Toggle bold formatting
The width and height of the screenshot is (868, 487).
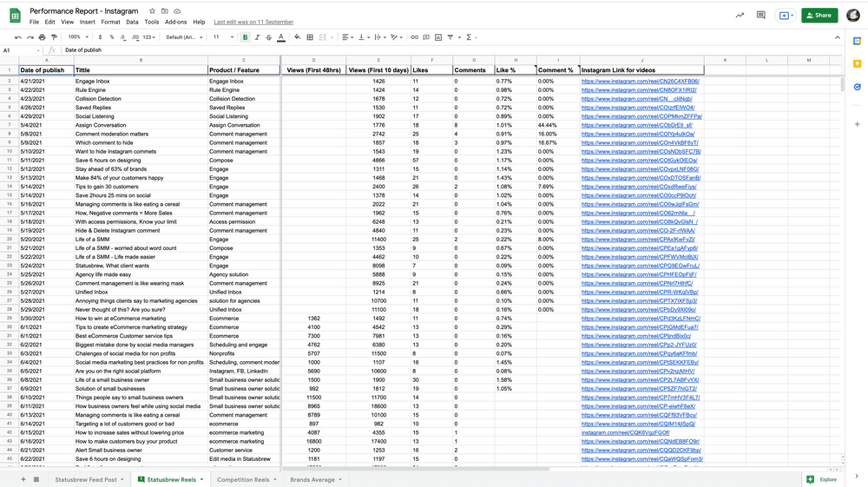pyautogui.click(x=246, y=37)
